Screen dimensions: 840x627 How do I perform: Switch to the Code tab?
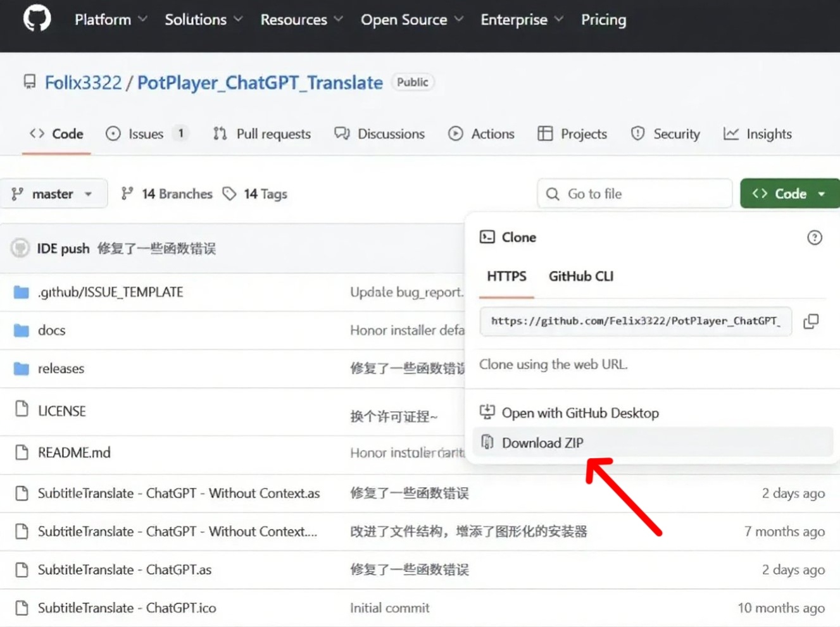pos(56,133)
